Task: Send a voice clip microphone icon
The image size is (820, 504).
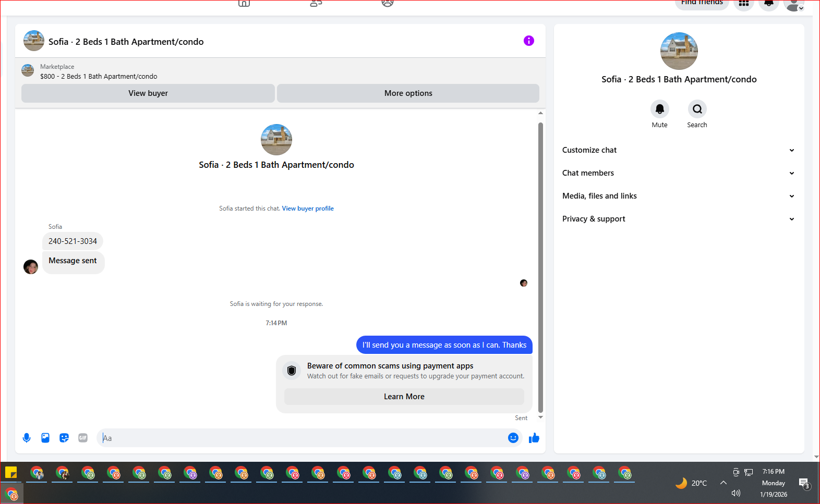Action: click(x=27, y=438)
